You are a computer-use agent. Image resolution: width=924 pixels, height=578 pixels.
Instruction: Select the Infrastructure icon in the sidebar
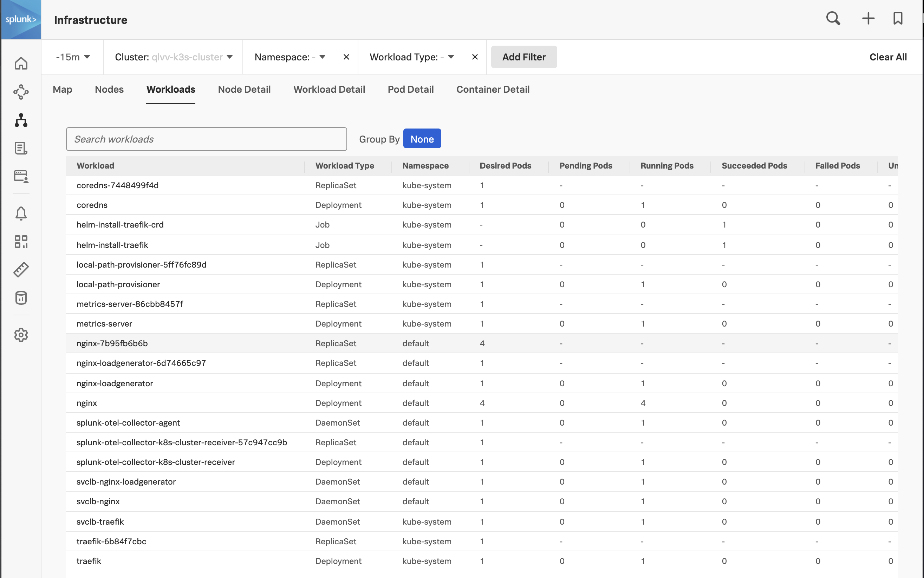click(x=21, y=120)
